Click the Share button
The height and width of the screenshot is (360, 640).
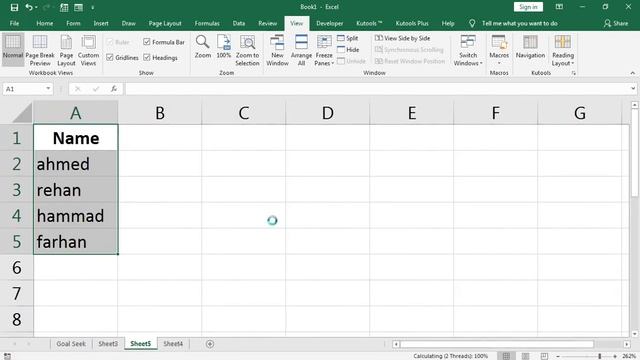tap(616, 23)
